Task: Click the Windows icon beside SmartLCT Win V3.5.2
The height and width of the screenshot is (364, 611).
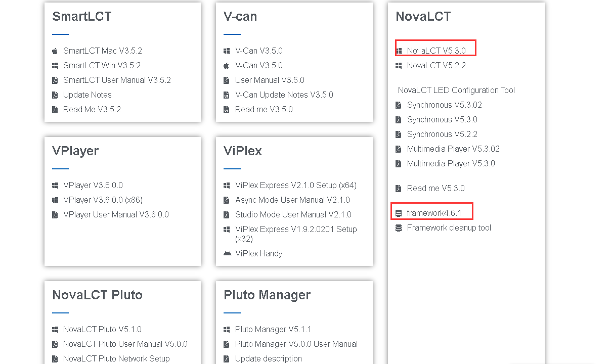Action: coord(55,66)
